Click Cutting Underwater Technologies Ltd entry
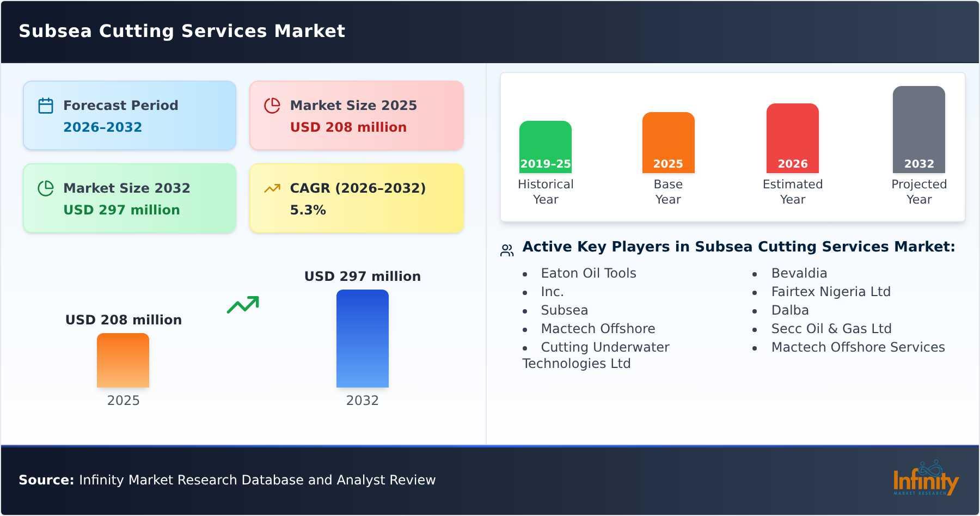Image resolution: width=980 pixels, height=516 pixels. [x=596, y=355]
